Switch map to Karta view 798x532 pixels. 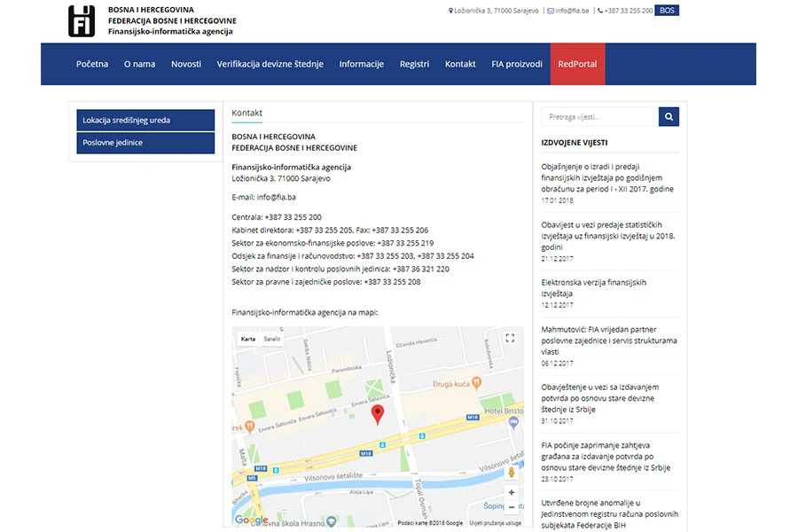click(248, 339)
